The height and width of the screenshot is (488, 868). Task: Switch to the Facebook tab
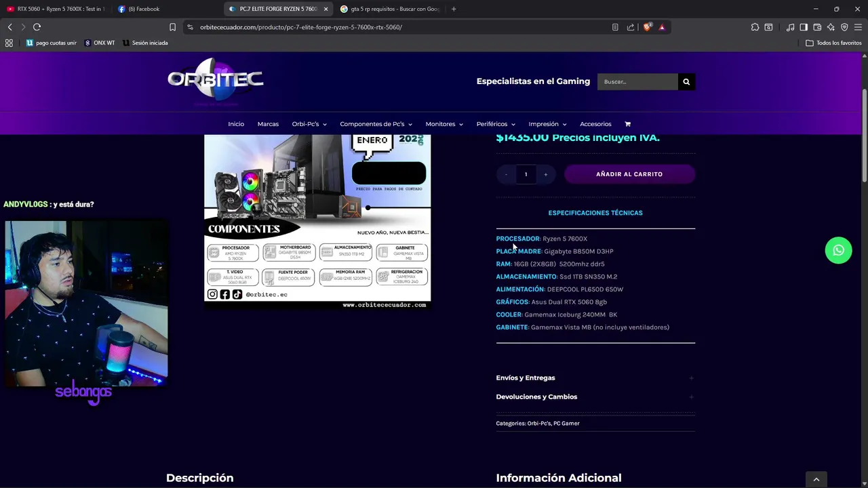(x=166, y=9)
